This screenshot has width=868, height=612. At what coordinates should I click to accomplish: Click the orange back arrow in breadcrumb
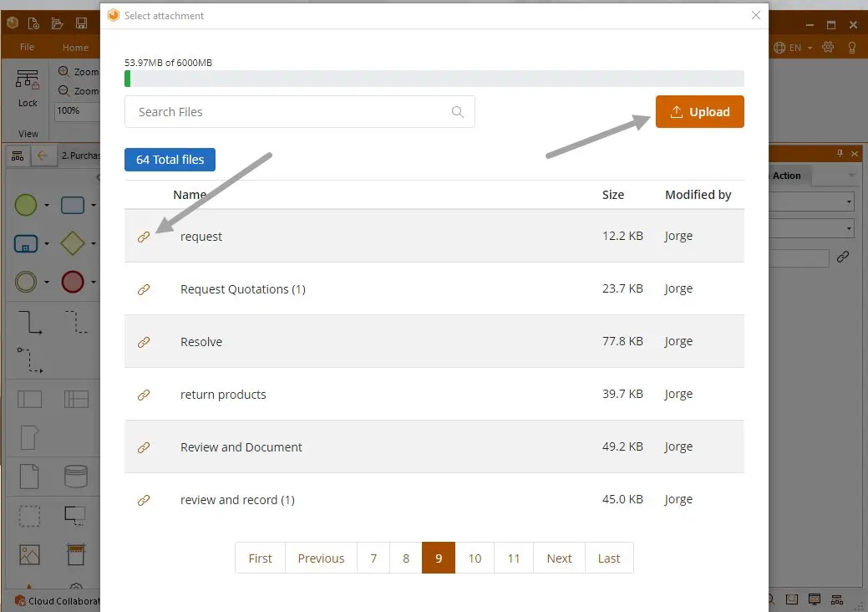coord(42,156)
